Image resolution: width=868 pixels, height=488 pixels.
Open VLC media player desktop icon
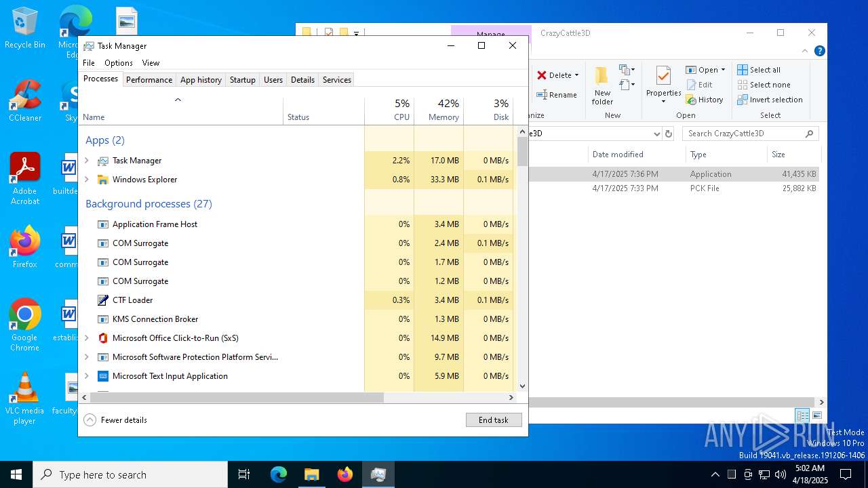(25, 399)
